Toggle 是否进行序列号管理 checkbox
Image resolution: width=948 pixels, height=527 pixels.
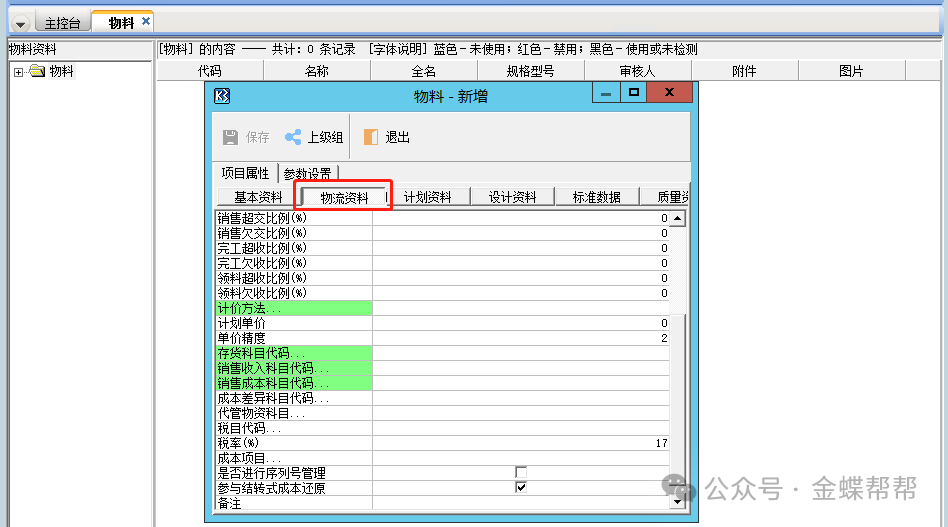coord(521,472)
